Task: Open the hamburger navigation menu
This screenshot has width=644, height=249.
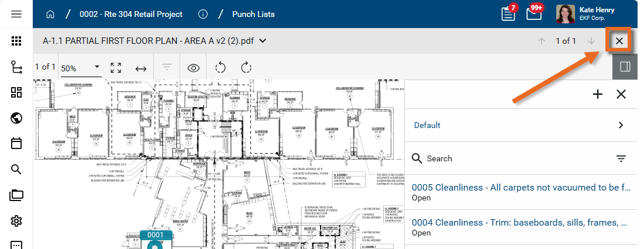Action: pyautogui.click(x=16, y=14)
